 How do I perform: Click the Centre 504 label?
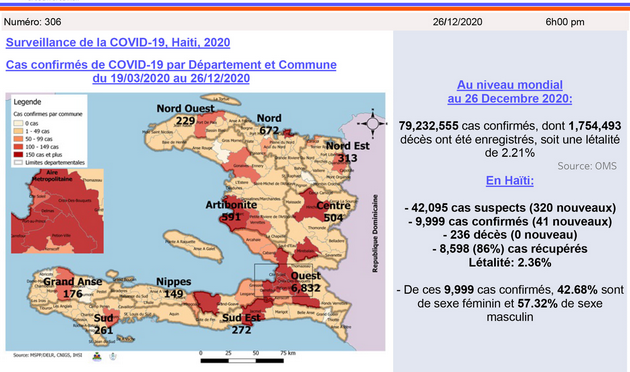pyautogui.click(x=333, y=212)
